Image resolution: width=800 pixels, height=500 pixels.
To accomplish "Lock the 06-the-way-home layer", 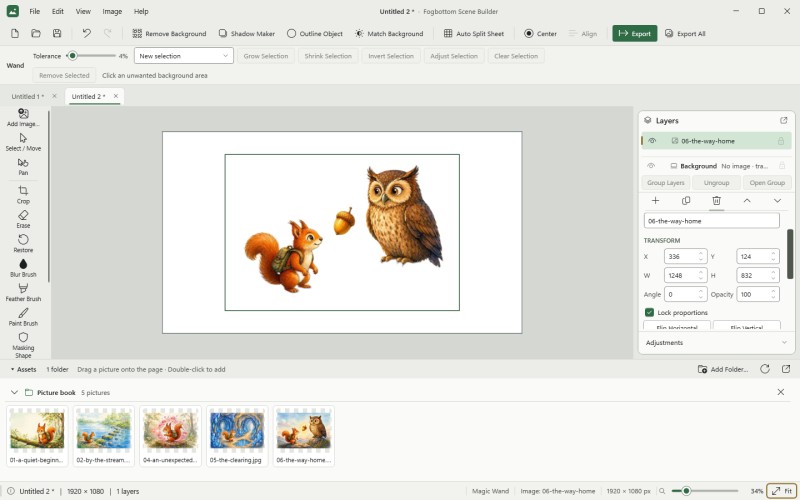I will click(781, 141).
